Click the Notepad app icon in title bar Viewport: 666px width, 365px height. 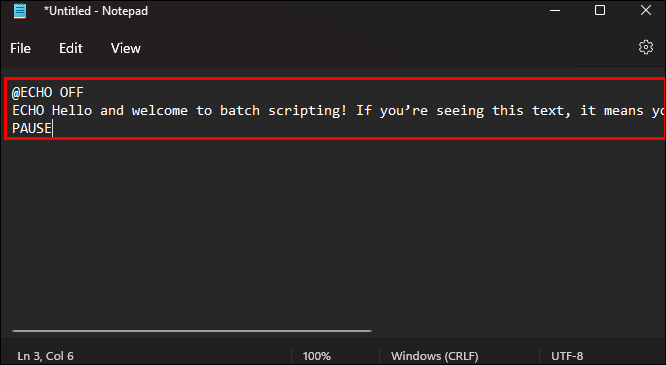[20, 11]
